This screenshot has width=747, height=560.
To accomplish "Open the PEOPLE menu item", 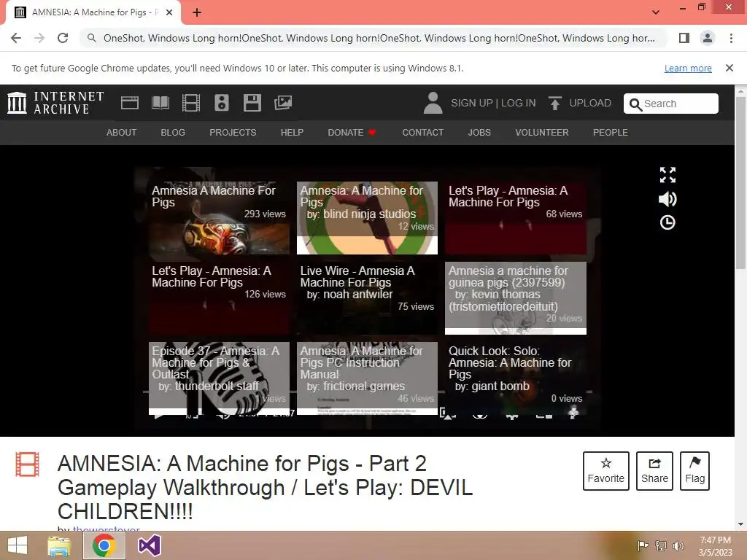I will coord(611,133).
